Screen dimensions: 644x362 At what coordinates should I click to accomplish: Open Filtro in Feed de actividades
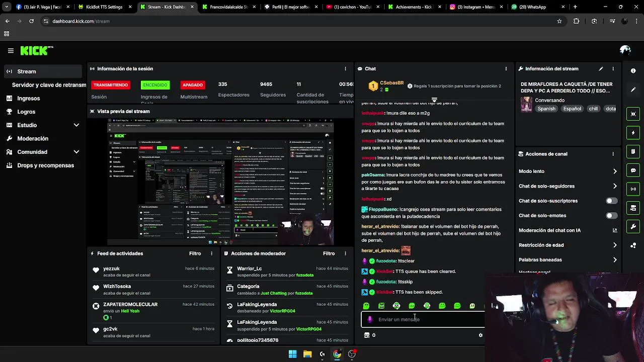coord(195,253)
